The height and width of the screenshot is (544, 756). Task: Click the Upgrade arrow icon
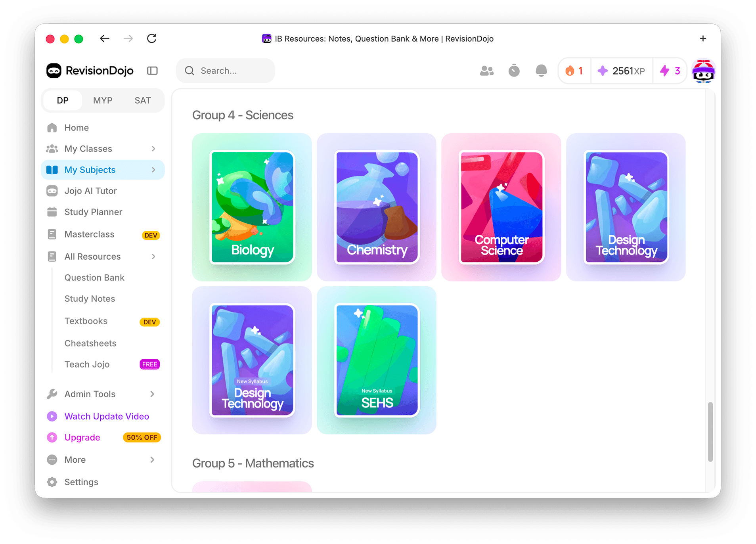pyautogui.click(x=52, y=437)
